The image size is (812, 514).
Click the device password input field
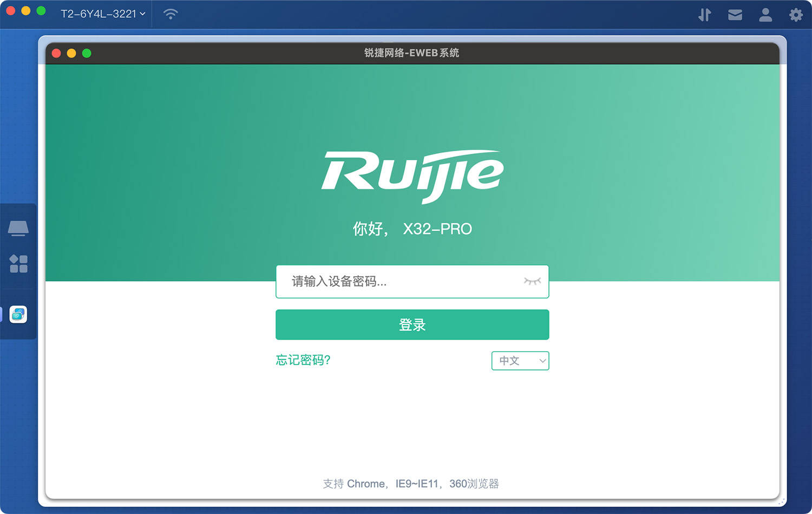pos(412,282)
